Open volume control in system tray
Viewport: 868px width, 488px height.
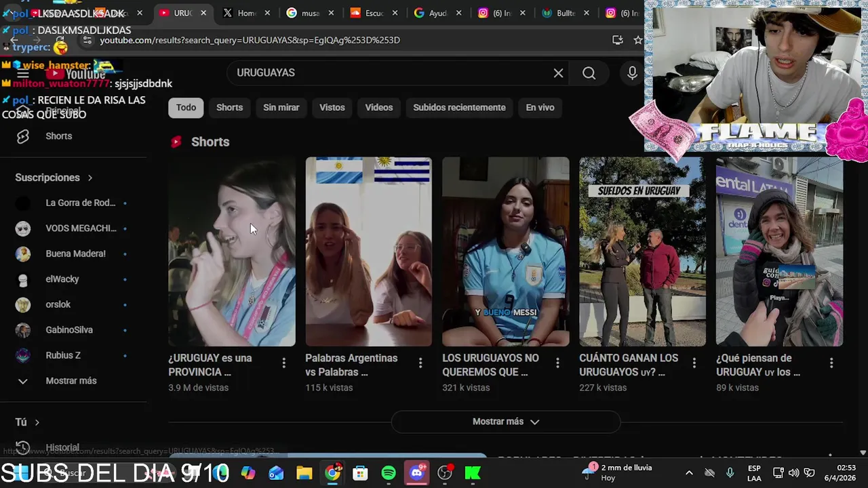793,473
